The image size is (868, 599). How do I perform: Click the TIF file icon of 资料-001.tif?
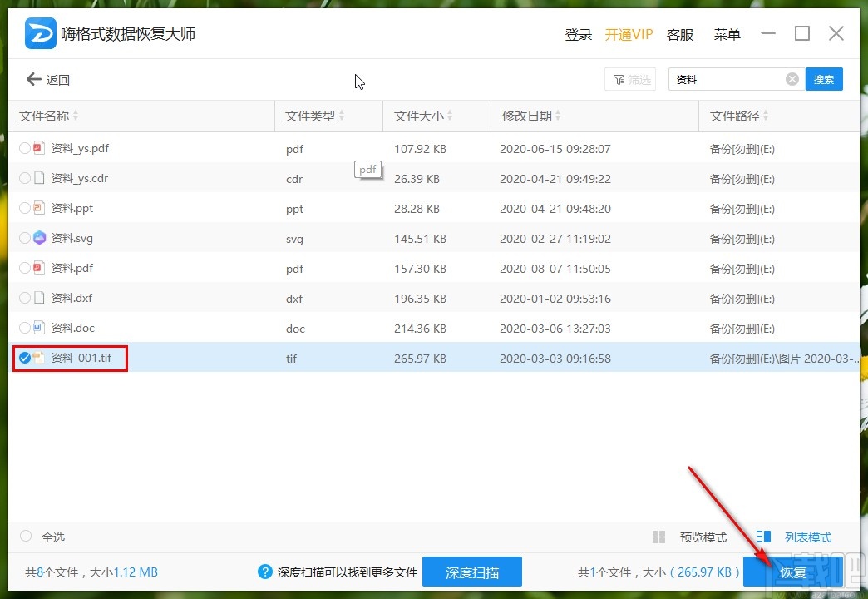click(x=39, y=359)
